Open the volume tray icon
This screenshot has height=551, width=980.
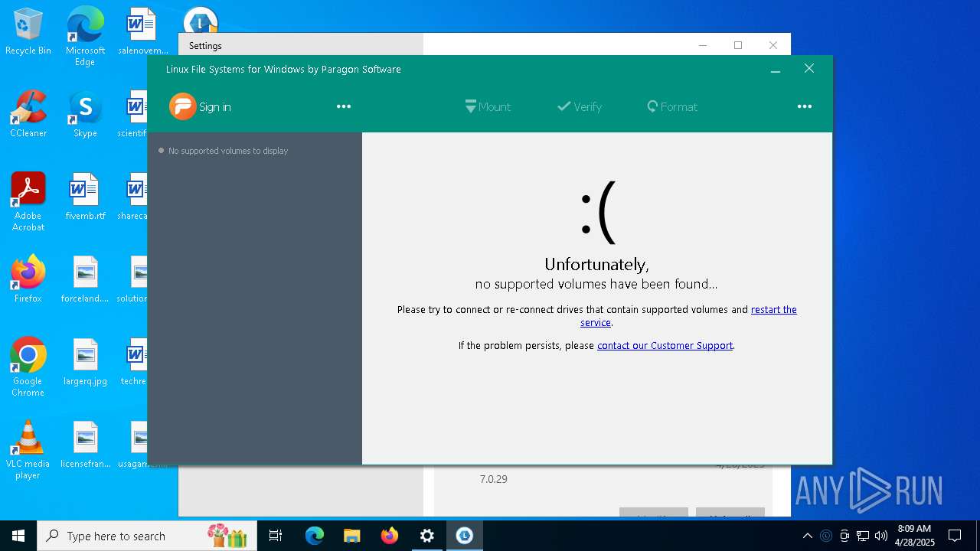pos(881,536)
